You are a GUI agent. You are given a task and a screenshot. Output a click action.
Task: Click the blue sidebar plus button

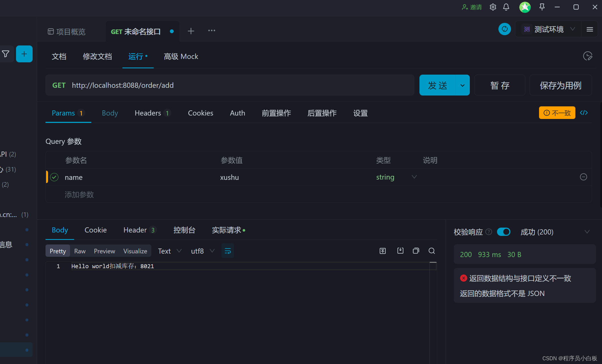point(24,54)
